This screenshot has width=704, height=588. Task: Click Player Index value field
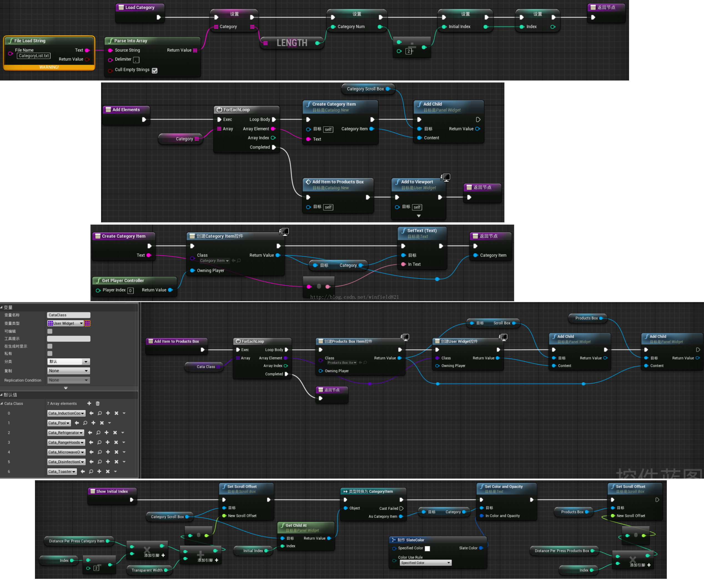tap(130, 291)
